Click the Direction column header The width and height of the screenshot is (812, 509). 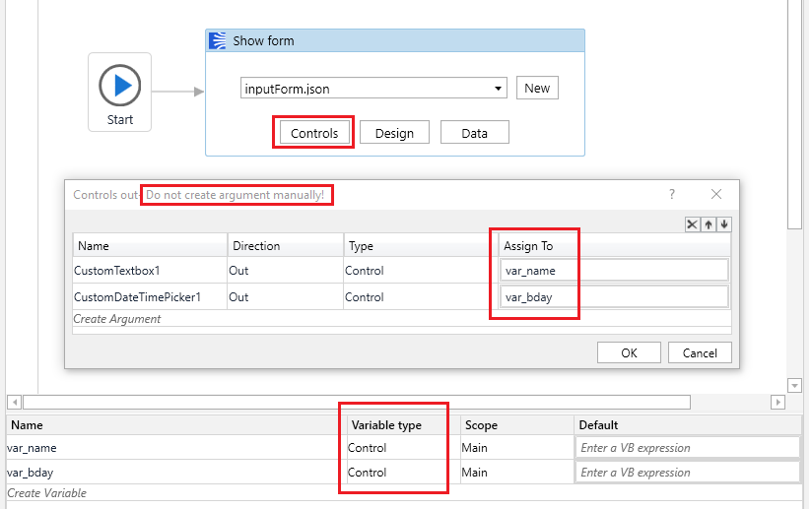coord(286,246)
